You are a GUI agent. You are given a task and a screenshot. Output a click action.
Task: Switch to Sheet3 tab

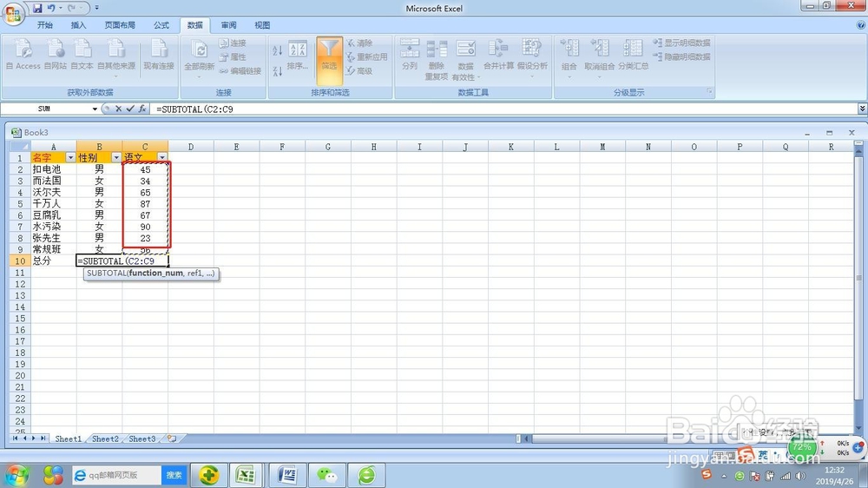pos(142,439)
